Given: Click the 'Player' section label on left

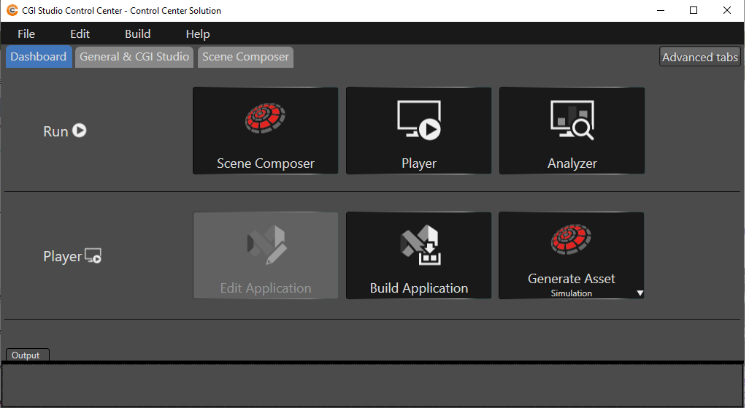Looking at the screenshot, I should (x=63, y=257).
